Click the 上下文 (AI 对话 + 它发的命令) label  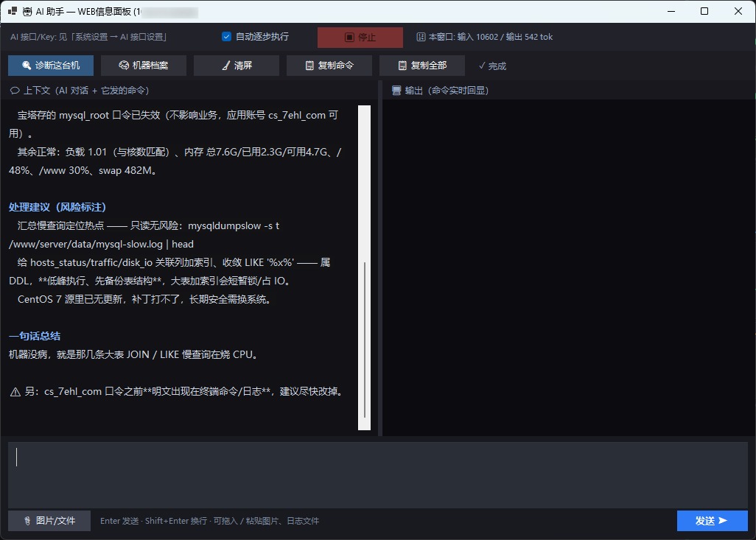[x=86, y=91]
